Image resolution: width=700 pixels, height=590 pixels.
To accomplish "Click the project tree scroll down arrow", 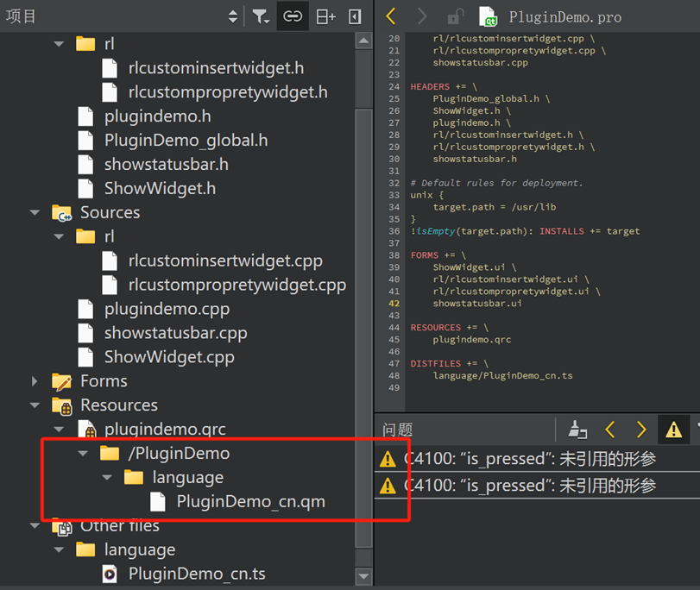I will click(363, 577).
